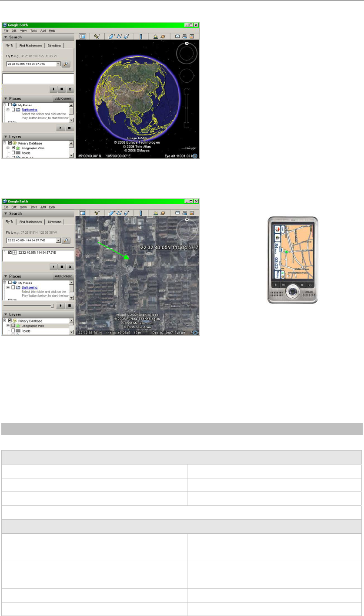364x616 pixels.
Task: Click the Print icon in globe view window
Action: pyautogui.click(x=185, y=37)
